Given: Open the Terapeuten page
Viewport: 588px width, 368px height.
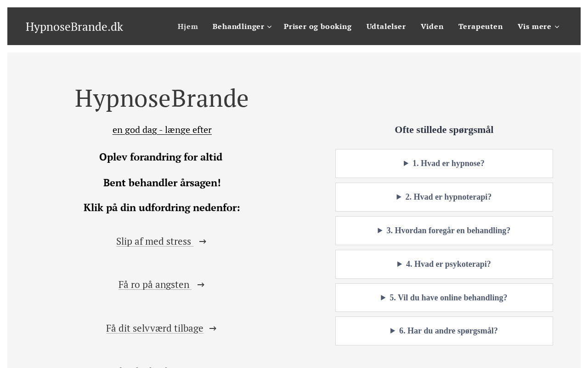Looking at the screenshot, I should (481, 26).
